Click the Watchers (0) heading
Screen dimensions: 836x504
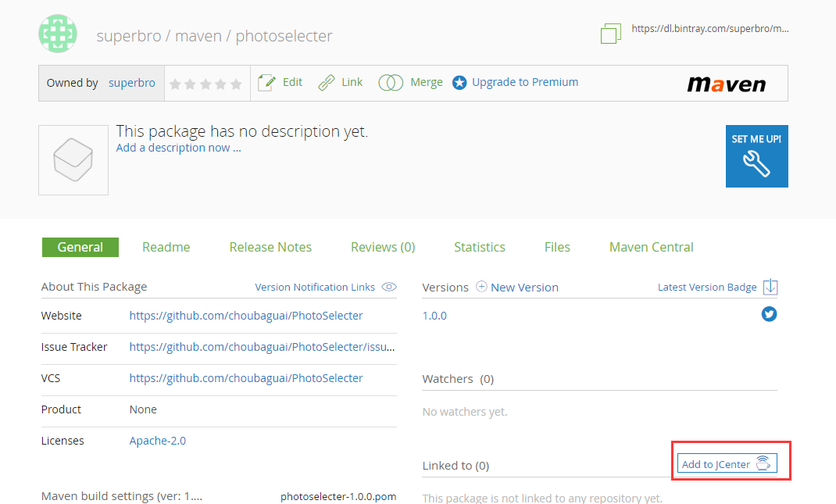tap(458, 379)
